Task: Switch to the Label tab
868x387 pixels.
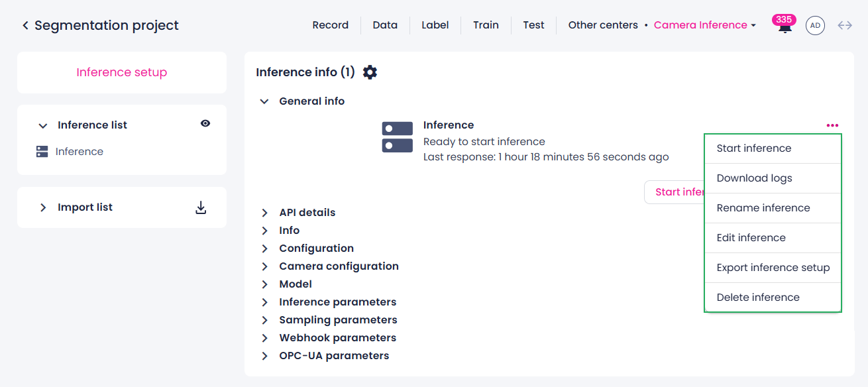Action: [x=435, y=25]
